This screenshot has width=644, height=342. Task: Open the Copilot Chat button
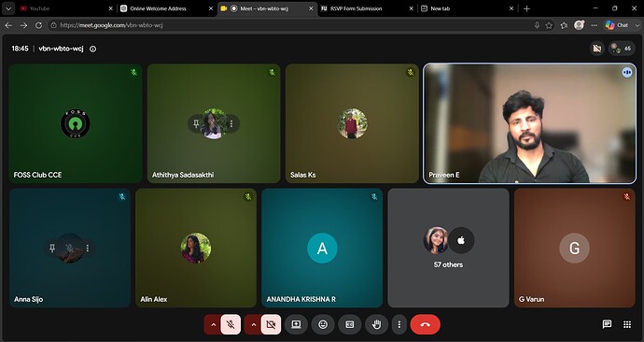coord(617,25)
